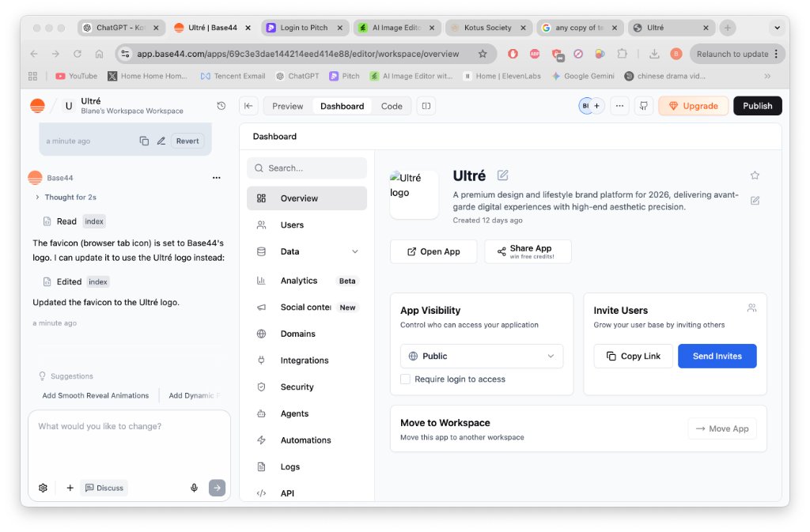The height and width of the screenshot is (532, 810).
Task: Switch to the Preview tab
Action: click(287, 106)
